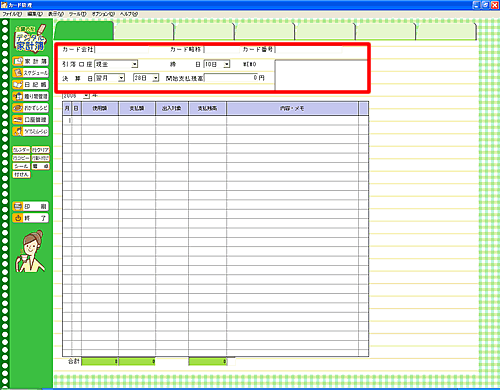Open the 日記帳 diary section

pyautogui.click(x=30, y=84)
